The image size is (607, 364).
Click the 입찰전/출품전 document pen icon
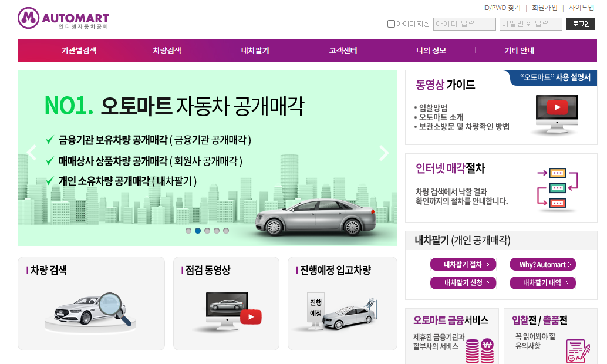(578, 351)
